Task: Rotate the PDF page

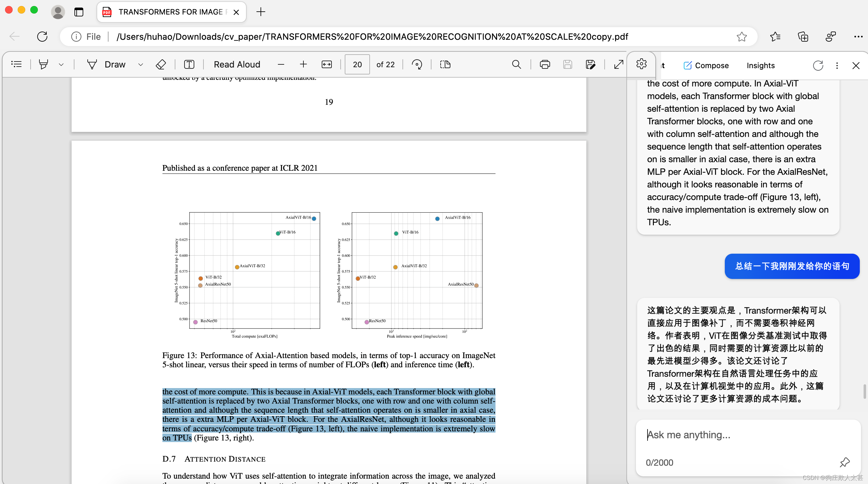Action: 417,64
